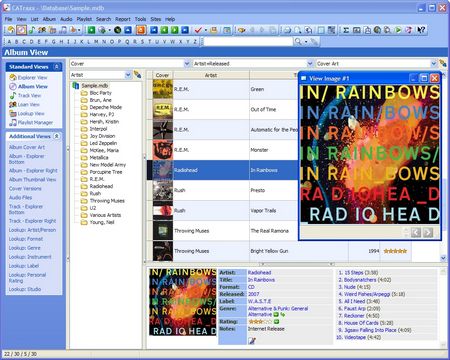This screenshot has height=360, width=450.
Task: Click the red checkmark toolbar icon
Action: point(198,30)
